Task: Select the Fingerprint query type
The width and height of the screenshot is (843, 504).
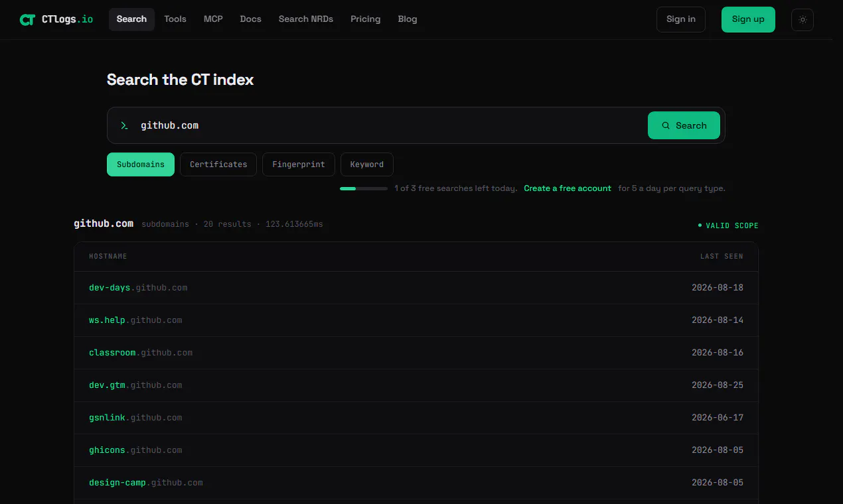Action: point(299,164)
